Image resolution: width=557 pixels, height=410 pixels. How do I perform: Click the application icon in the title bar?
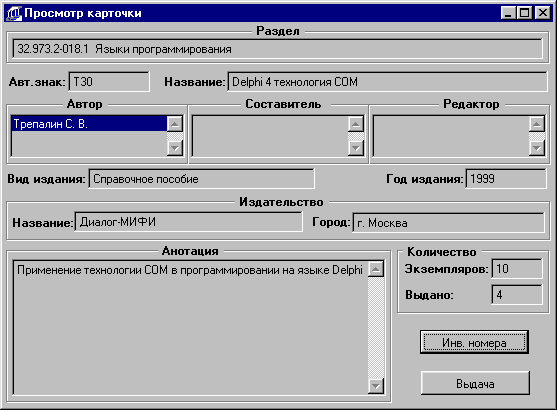click(x=14, y=13)
